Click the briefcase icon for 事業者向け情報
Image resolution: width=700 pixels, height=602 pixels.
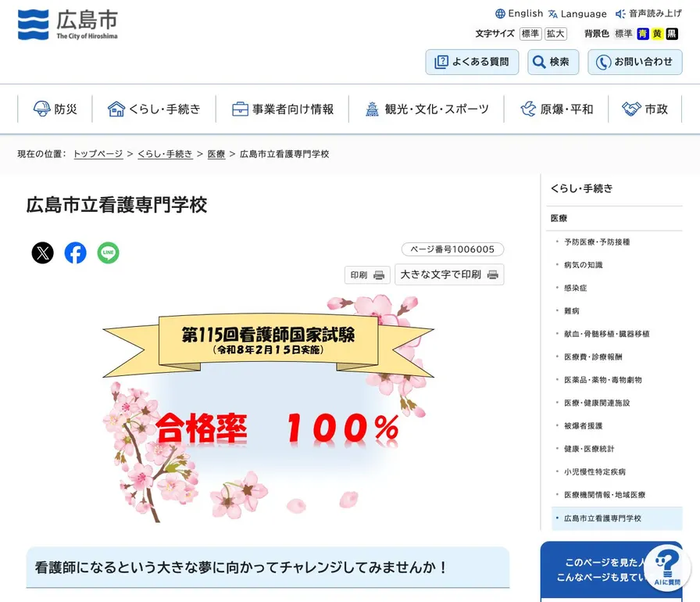point(240,109)
